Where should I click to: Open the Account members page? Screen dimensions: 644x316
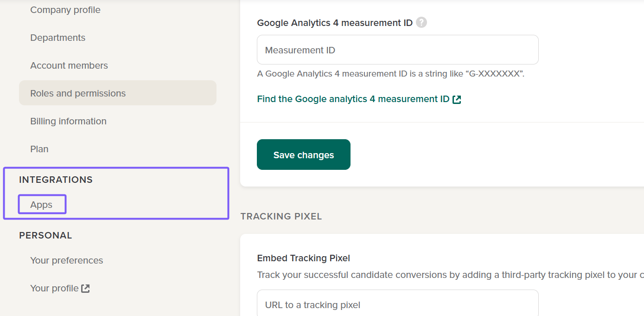click(x=69, y=65)
